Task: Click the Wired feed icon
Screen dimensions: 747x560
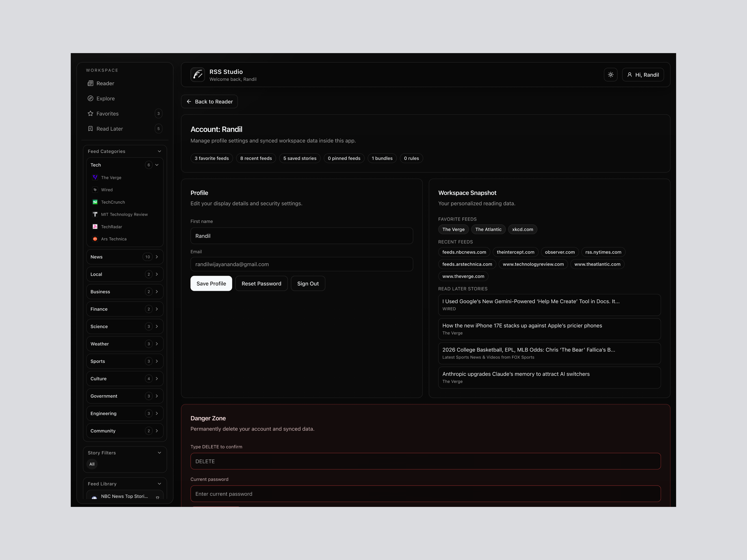Action: pyautogui.click(x=95, y=189)
